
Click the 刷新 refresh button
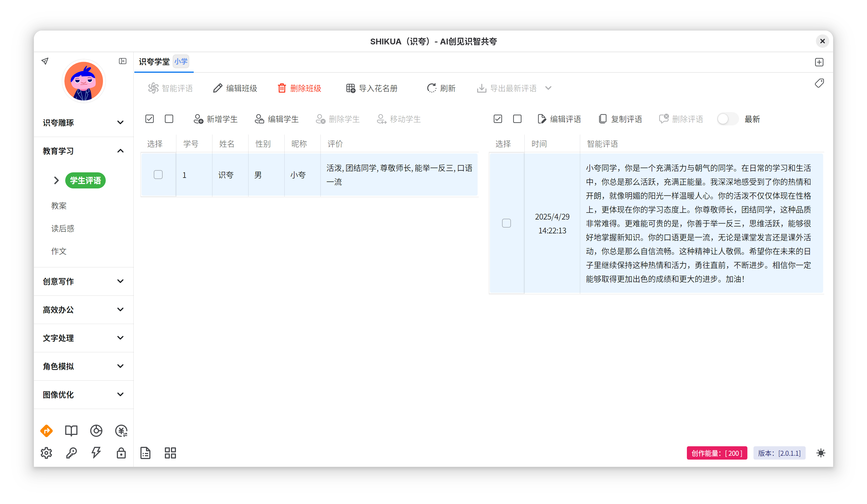[441, 89]
